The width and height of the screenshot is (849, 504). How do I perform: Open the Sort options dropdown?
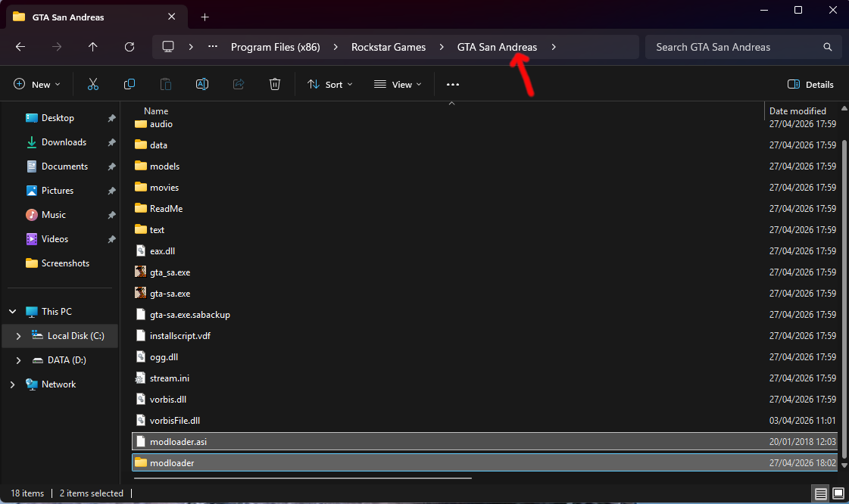pyautogui.click(x=329, y=84)
